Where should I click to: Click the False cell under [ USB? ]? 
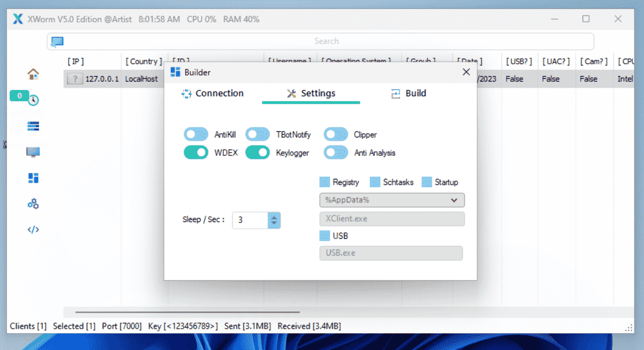pyautogui.click(x=514, y=79)
